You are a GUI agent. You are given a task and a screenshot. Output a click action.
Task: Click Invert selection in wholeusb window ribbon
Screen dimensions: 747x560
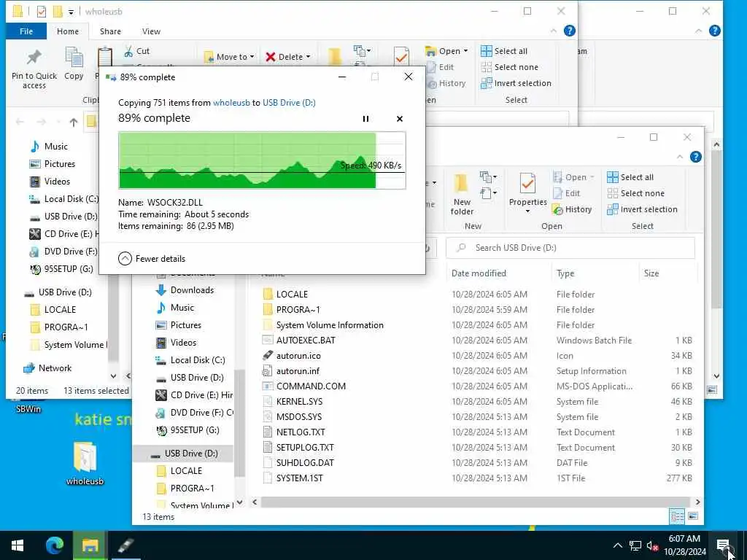click(x=516, y=83)
